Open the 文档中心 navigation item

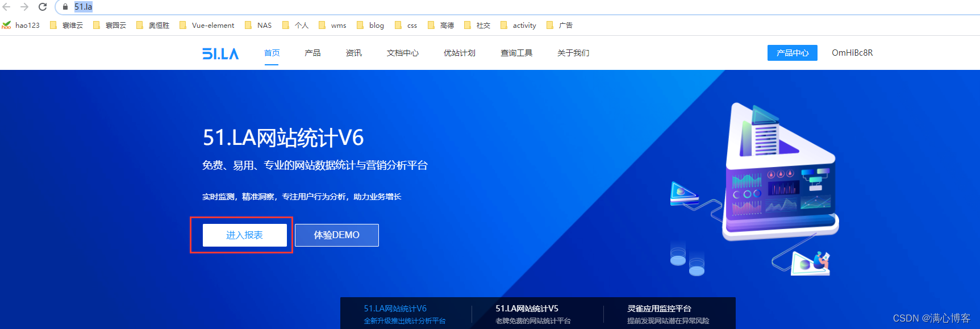click(403, 53)
